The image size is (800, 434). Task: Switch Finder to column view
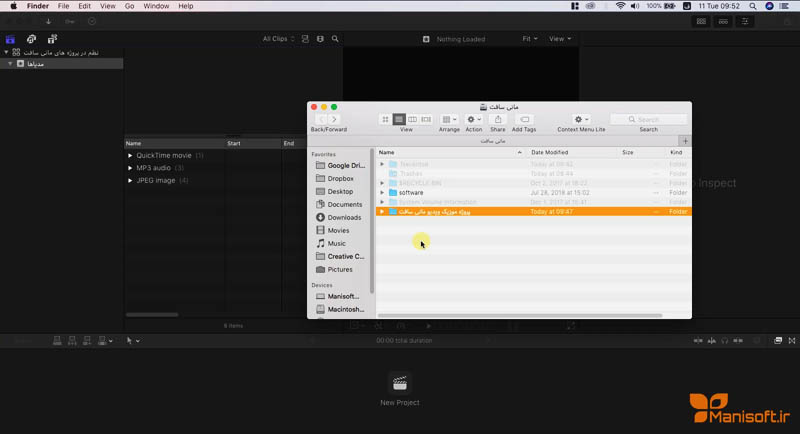412,119
